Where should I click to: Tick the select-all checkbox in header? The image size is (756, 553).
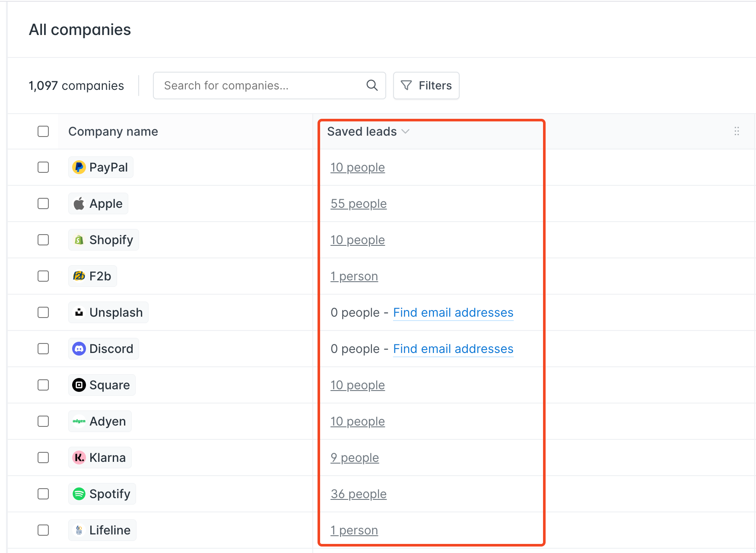pyautogui.click(x=43, y=131)
